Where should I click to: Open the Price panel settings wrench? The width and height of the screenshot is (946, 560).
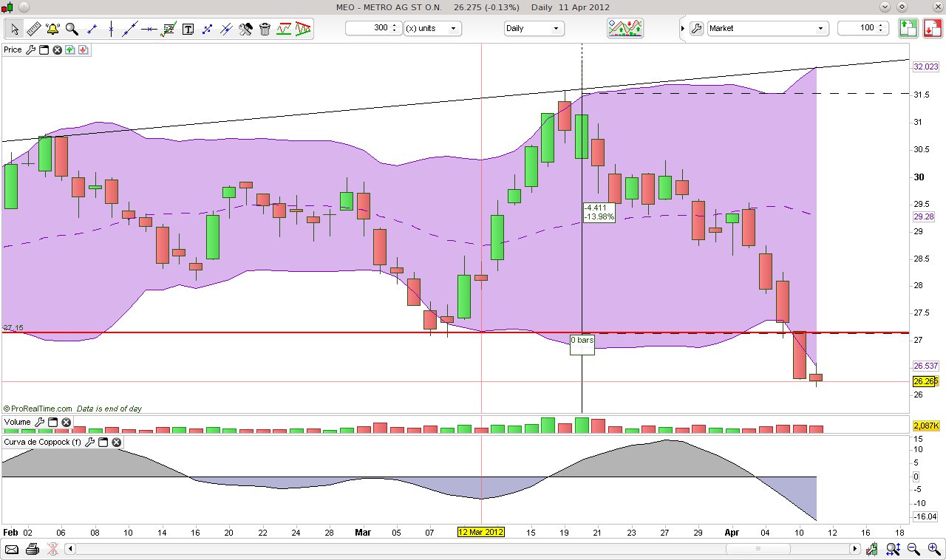30,49
